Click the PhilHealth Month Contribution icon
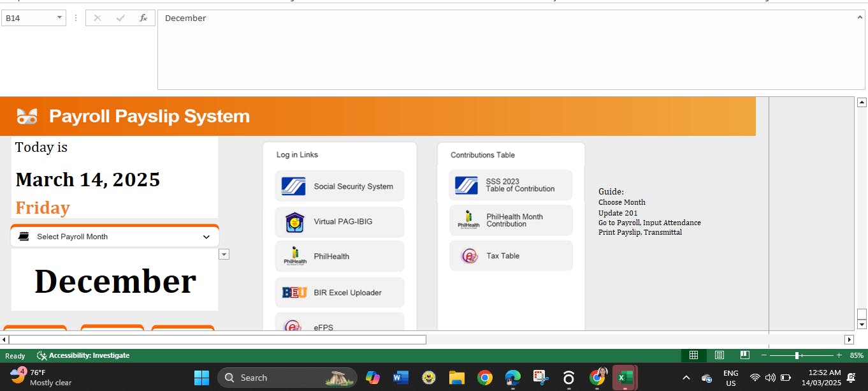Image resolution: width=868 pixels, height=391 pixels. (x=468, y=220)
